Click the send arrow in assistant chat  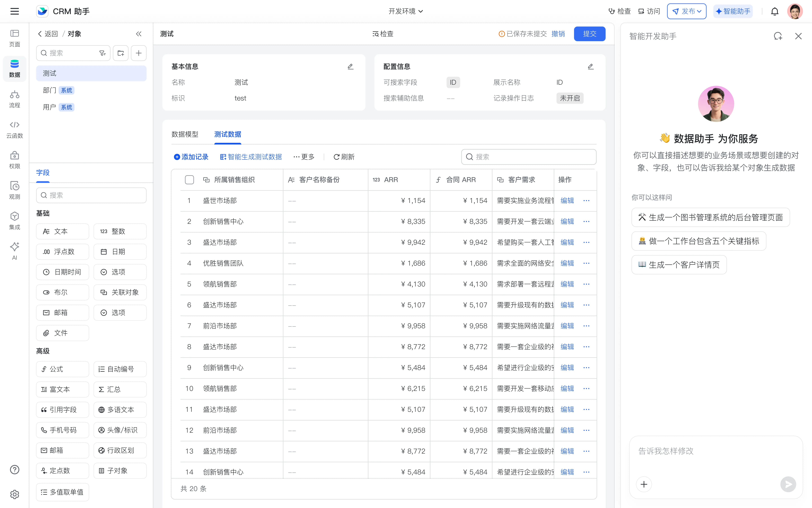point(788,484)
